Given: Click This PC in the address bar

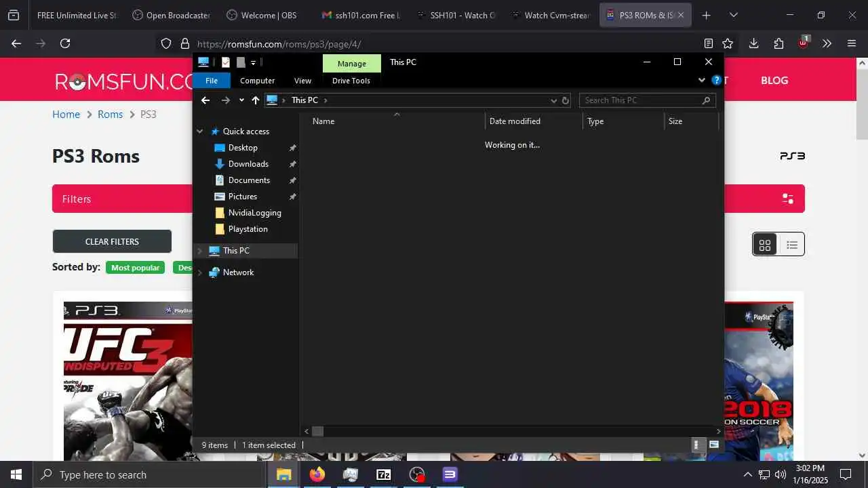Looking at the screenshot, I should click(304, 100).
